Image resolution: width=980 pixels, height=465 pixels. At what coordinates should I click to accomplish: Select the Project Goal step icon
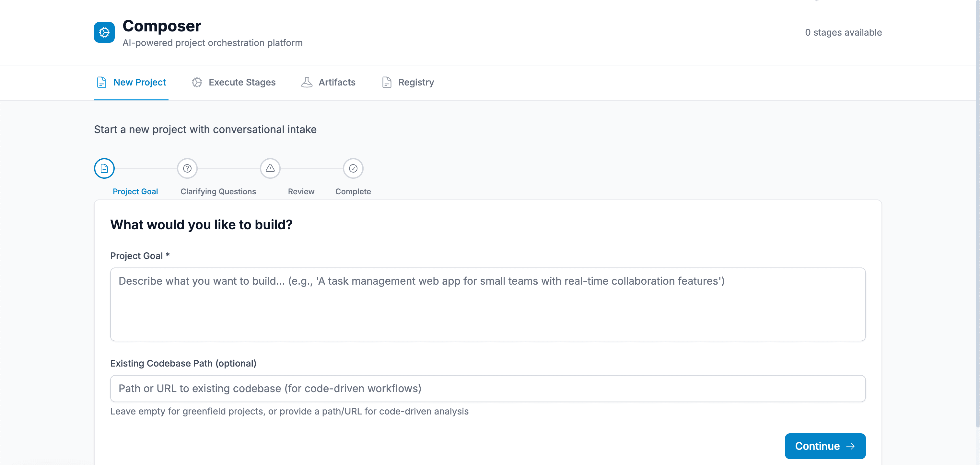click(x=104, y=168)
